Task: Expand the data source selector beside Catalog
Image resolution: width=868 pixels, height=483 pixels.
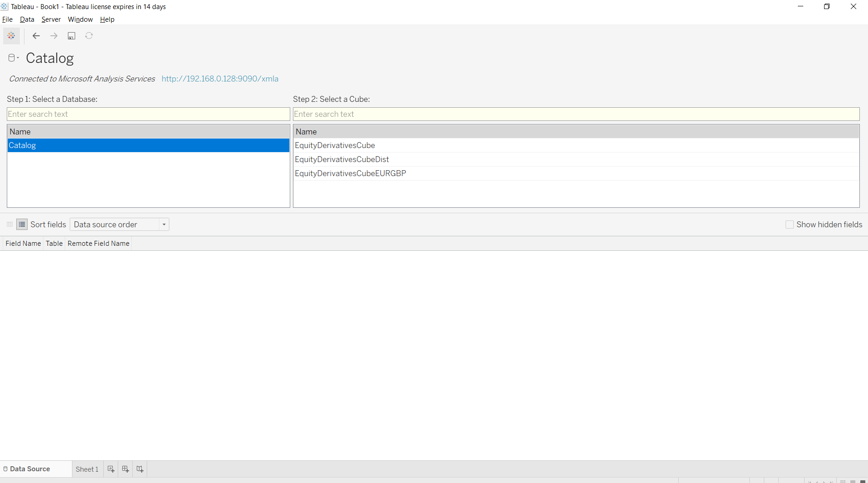Action: click(17, 57)
